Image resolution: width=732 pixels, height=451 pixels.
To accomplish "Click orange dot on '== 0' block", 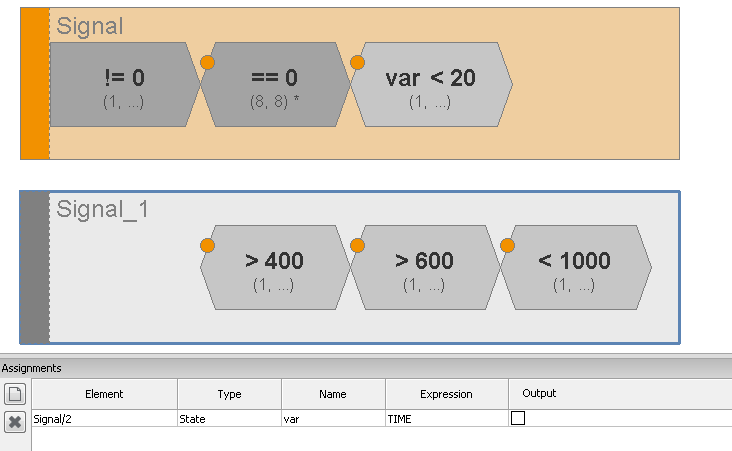I will (207, 62).
